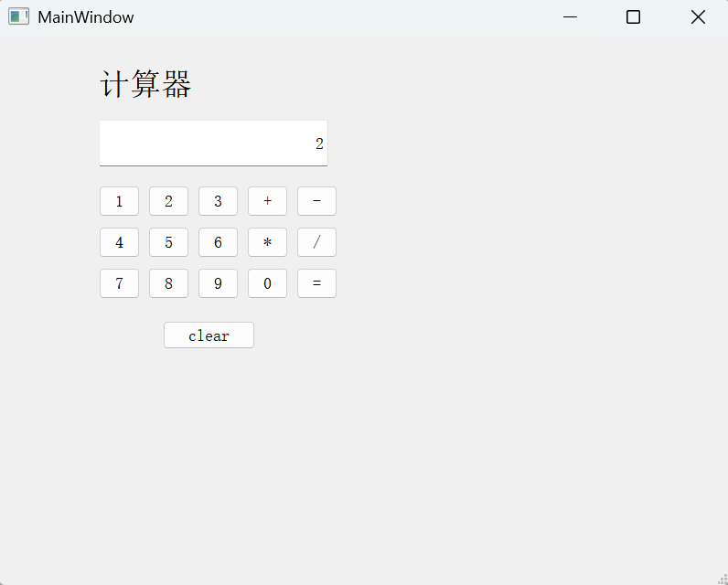Minimize the MainWindow window
The height and width of the screenshot is (585, 728).
[570, 17]
